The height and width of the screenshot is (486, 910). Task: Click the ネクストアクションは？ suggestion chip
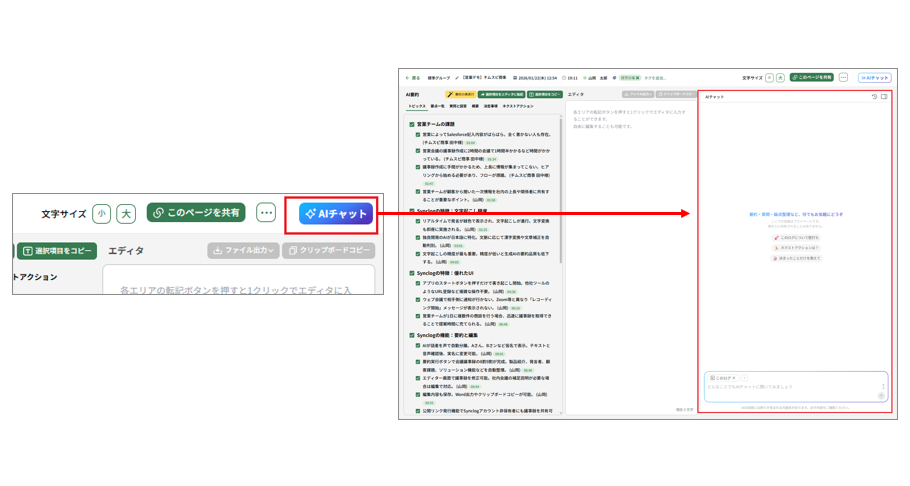(x=796, y=248)
